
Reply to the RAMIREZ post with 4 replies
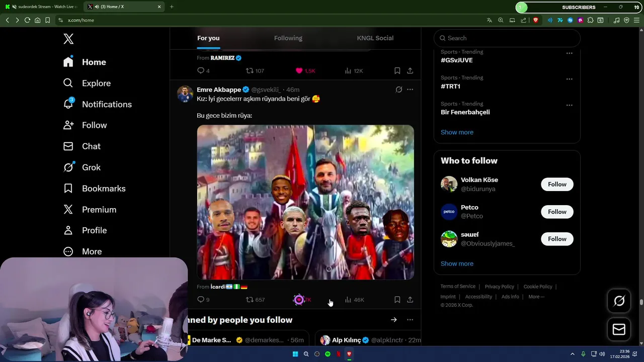(x=203, y=71)
